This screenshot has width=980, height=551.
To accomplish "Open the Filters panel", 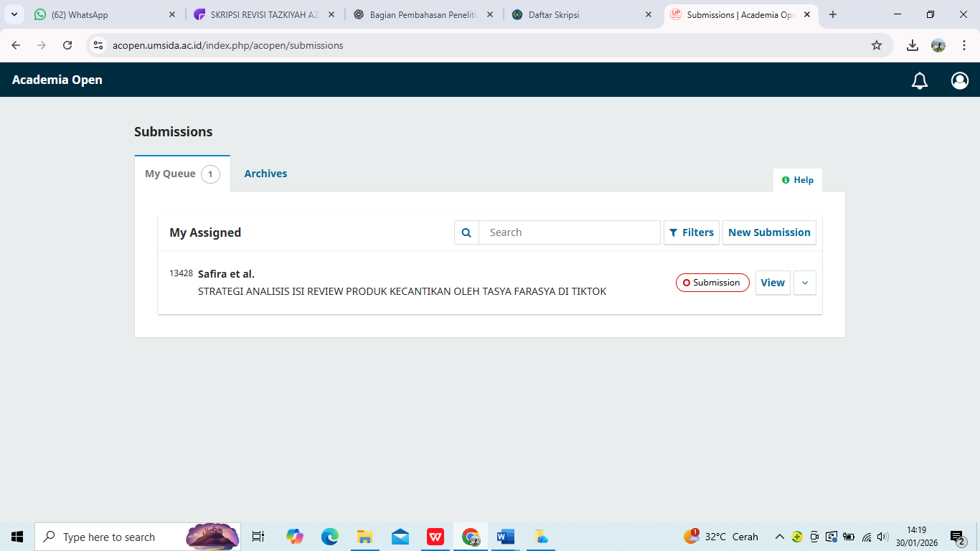I will (691, 232).
